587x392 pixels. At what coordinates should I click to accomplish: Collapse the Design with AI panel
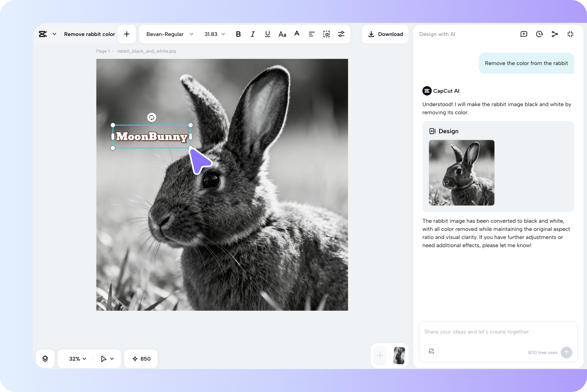[570, 34]
